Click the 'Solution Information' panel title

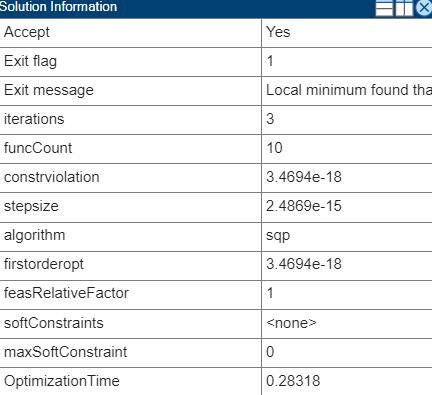pos(59,7)
